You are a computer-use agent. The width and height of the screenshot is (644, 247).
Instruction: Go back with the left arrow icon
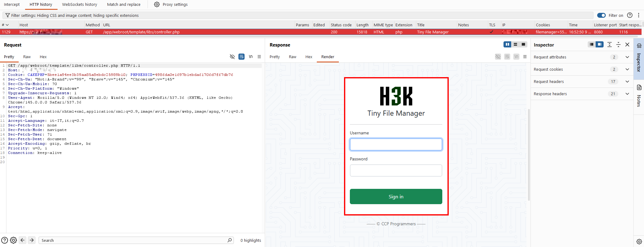click(x=22, y=240)
